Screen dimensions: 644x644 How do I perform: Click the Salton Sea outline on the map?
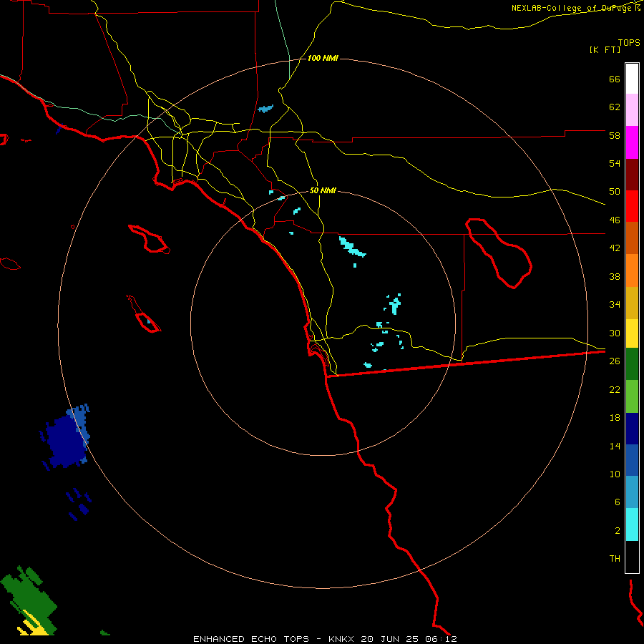(x=498, y=253)
